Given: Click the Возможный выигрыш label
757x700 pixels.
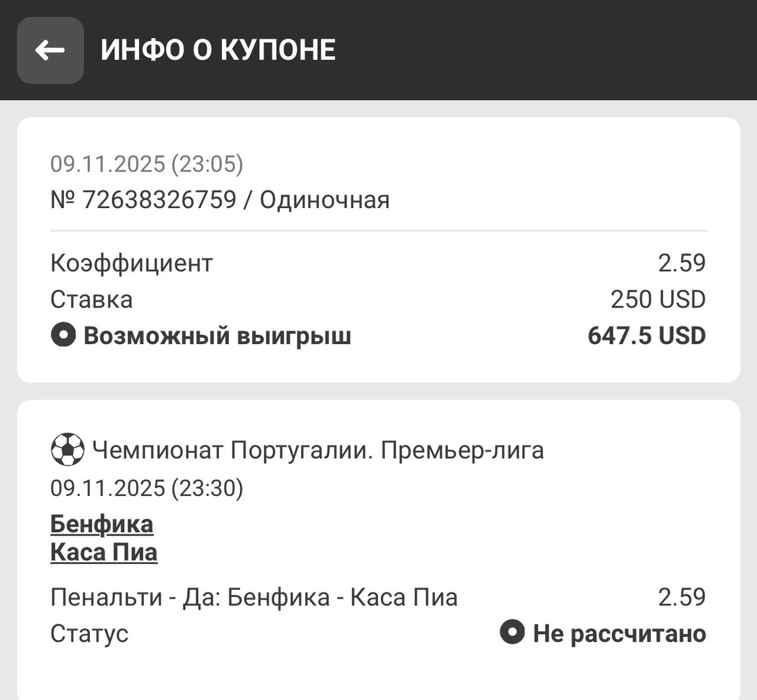Looking at the screenshot, I should pos(217,336).
